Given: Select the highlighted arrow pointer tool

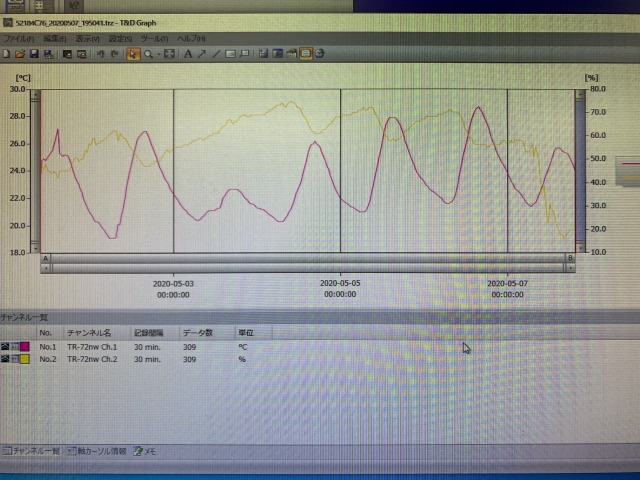Looking at the screenshot, I should point(133,54).
